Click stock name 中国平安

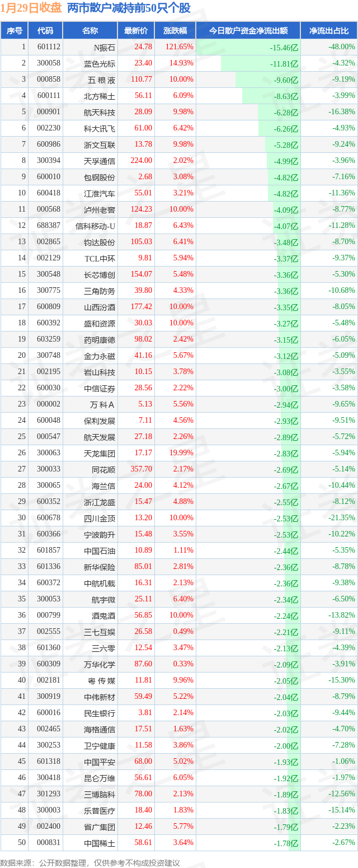coord(100,762)
